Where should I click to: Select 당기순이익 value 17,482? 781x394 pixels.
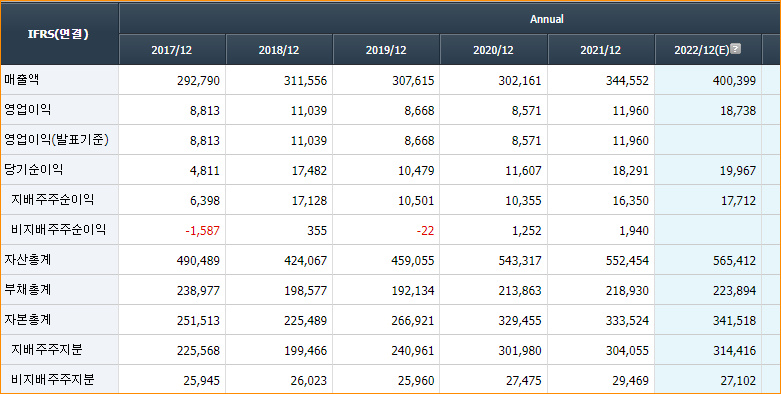click(309, 171)
